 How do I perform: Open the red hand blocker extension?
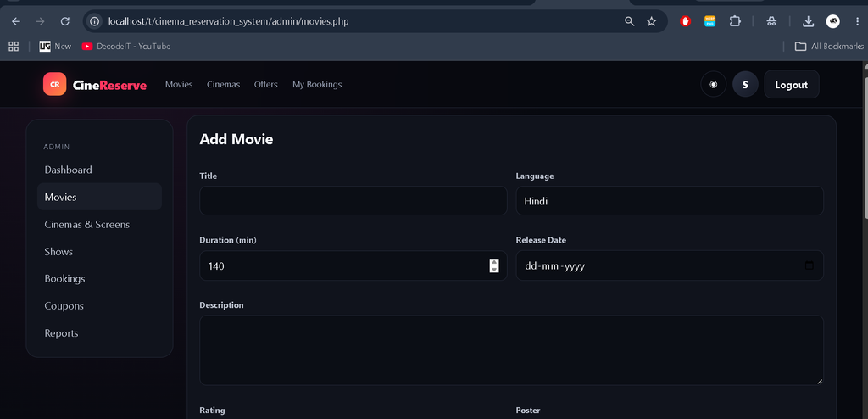[x=685, y=21]
